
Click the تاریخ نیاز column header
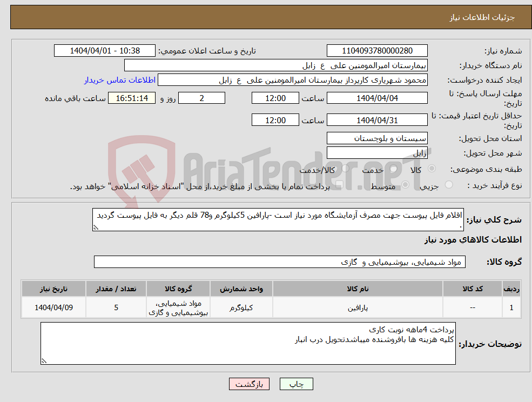(53, 289)
